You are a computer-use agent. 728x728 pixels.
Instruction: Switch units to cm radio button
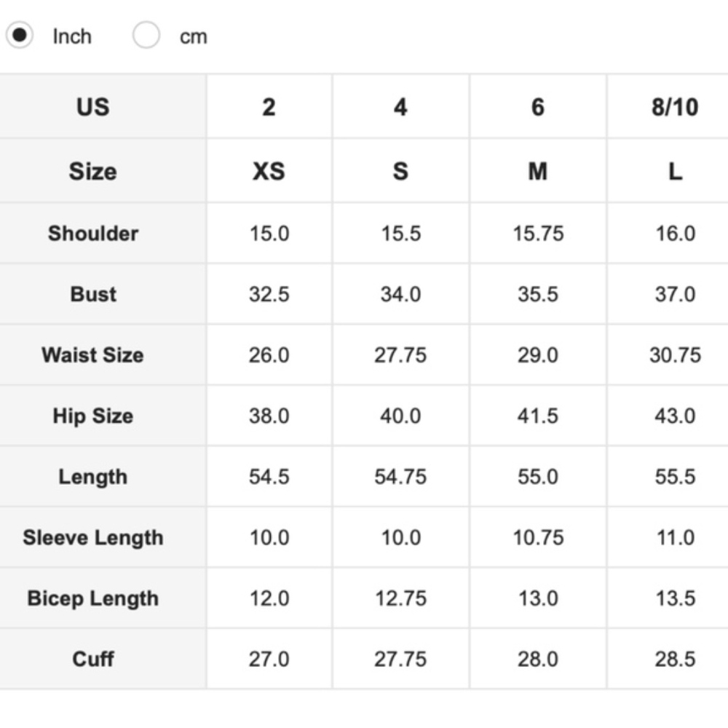146,35
